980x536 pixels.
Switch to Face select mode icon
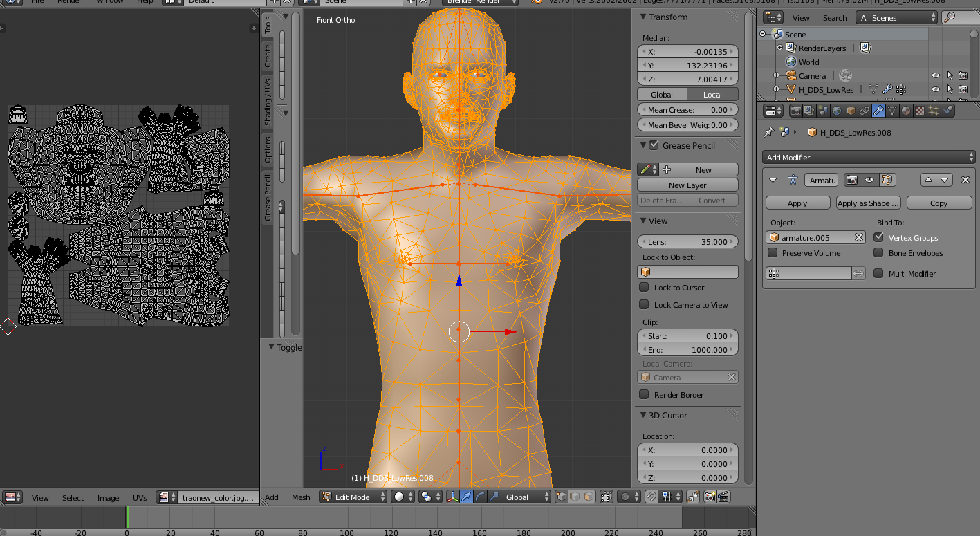point(589,497)
